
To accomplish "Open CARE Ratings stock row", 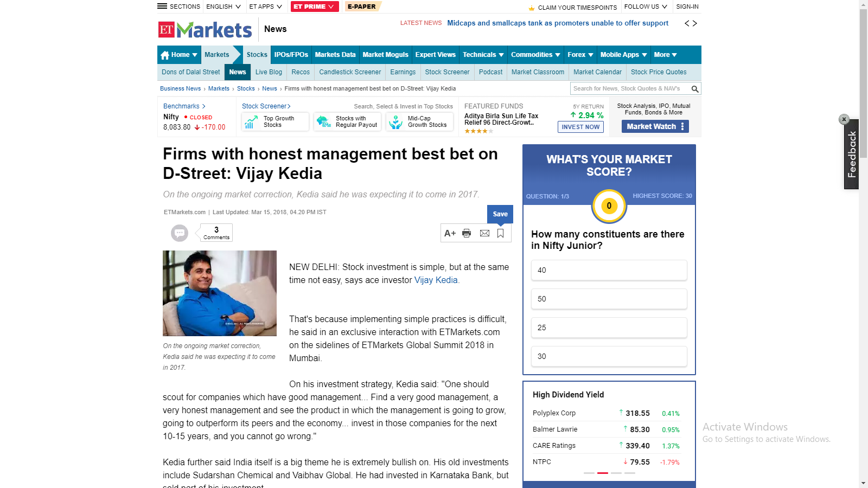I will (607, 446).
